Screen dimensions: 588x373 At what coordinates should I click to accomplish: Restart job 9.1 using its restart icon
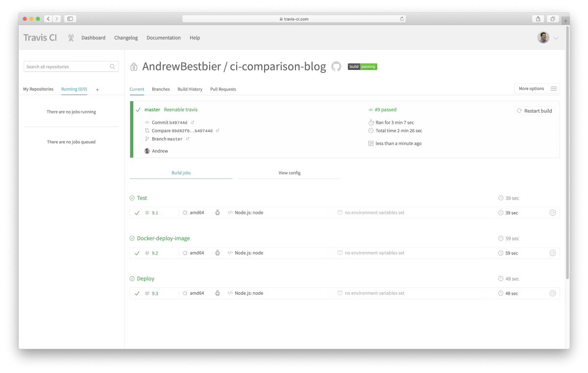pyautogui.click(x=553, y=213)
